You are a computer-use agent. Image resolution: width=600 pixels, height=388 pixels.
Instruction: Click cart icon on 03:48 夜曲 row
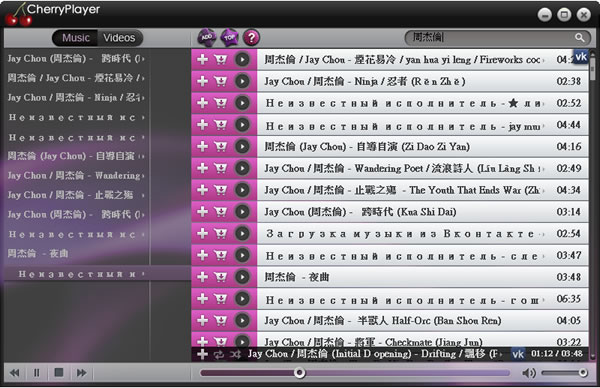(x=220, y=277)
